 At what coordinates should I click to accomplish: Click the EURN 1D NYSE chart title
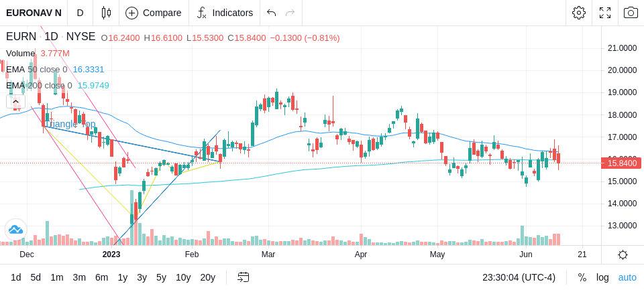(50, 37)
